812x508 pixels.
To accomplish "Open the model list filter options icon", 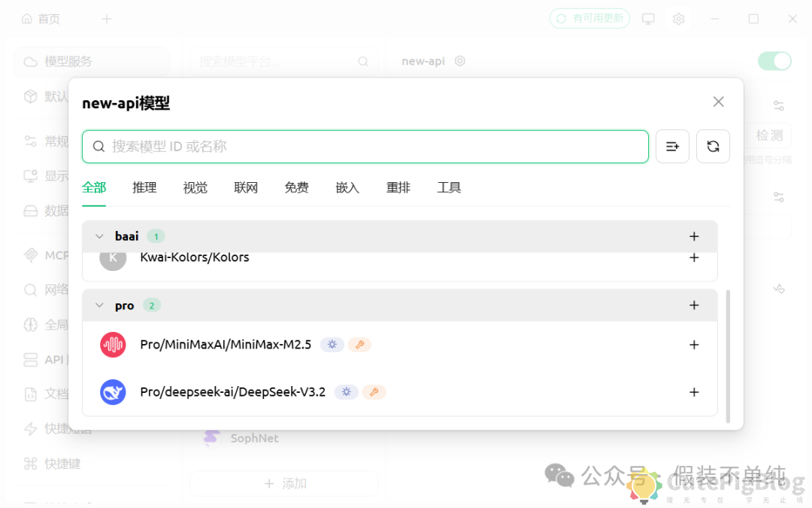I will pyautogui.click(x=672, y=146).
